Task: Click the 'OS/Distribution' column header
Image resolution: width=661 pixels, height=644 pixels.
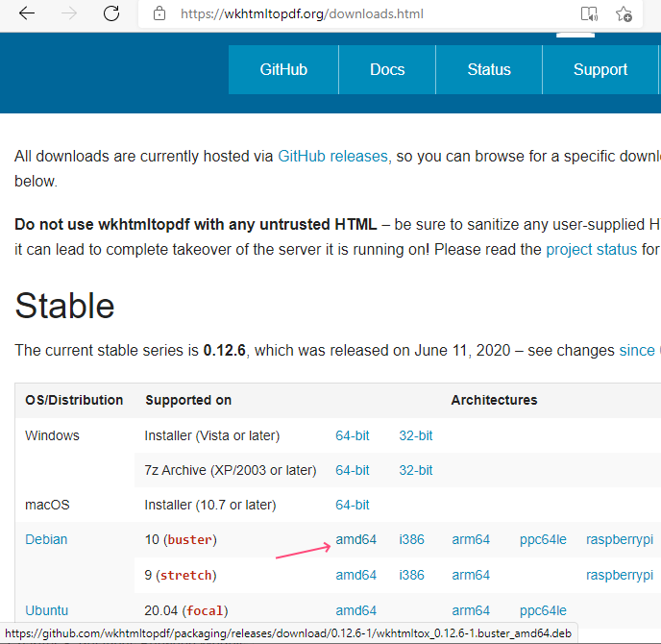Action: coord(74,400)
